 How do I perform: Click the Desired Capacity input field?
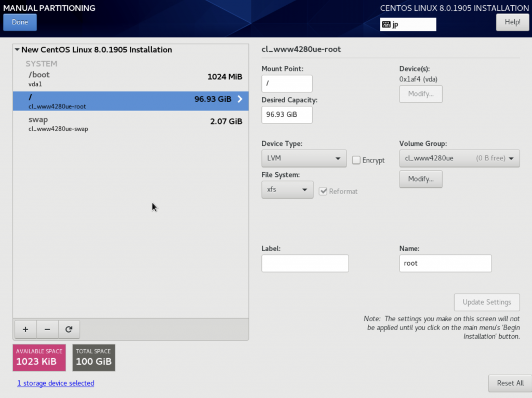click(287, 115)
